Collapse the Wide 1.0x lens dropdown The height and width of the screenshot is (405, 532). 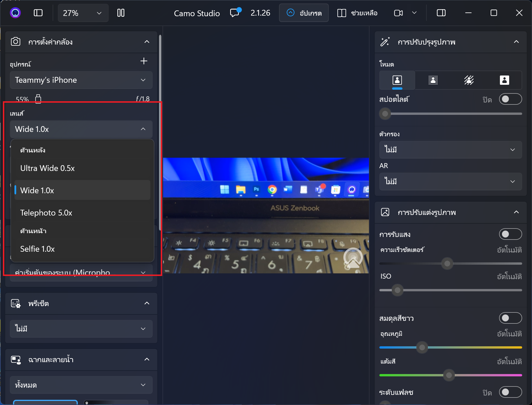coord(81,129)
